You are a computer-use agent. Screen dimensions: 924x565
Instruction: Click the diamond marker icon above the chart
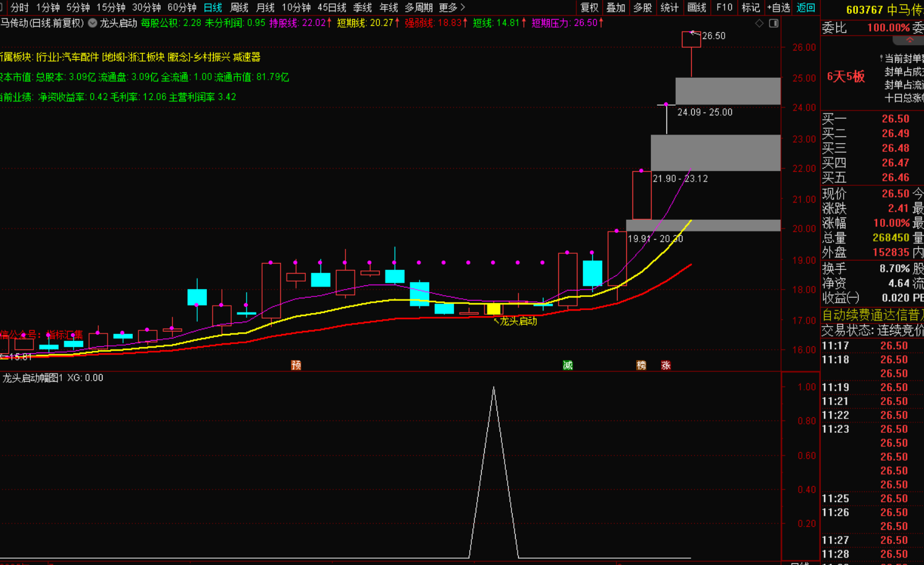[x=759, y=23]
